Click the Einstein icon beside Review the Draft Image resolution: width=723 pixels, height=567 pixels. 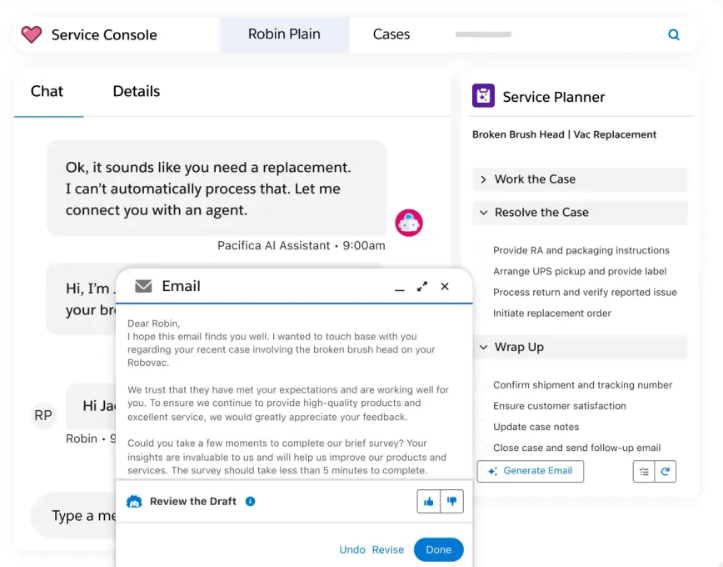[x=134, y=502]
